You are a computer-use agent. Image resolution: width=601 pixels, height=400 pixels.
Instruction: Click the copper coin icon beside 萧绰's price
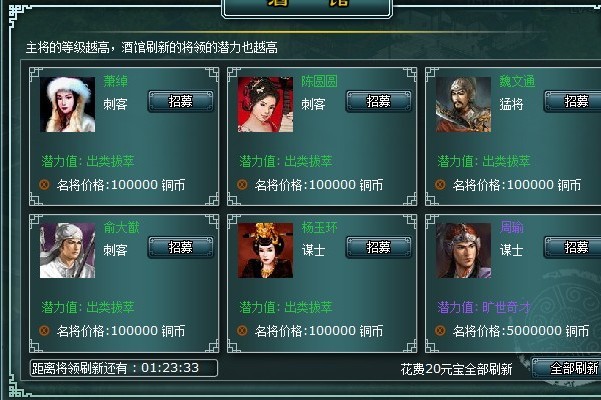click(44, 185)
